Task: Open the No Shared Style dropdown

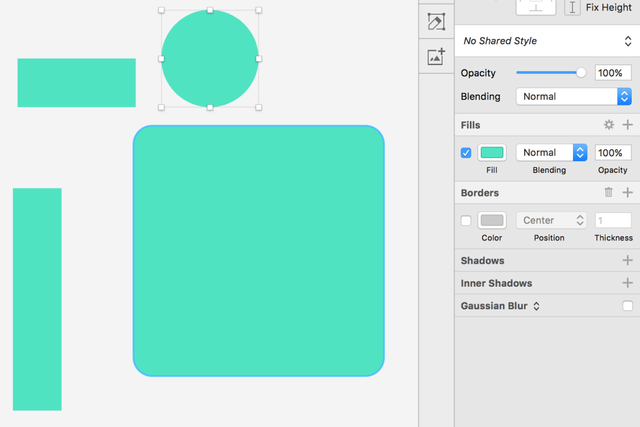Action: tap(547, 41)
